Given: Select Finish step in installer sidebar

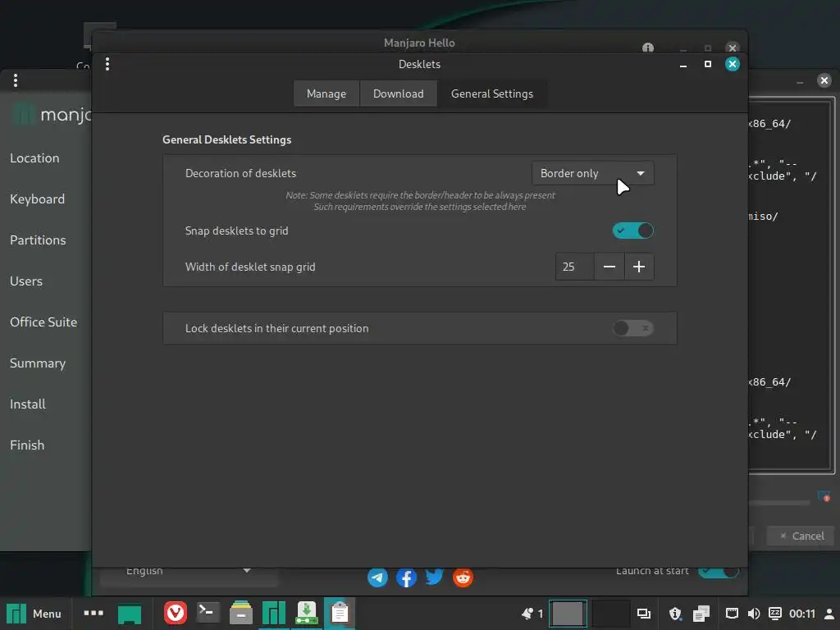Looking at the screenshot, I should pos(27,445).
